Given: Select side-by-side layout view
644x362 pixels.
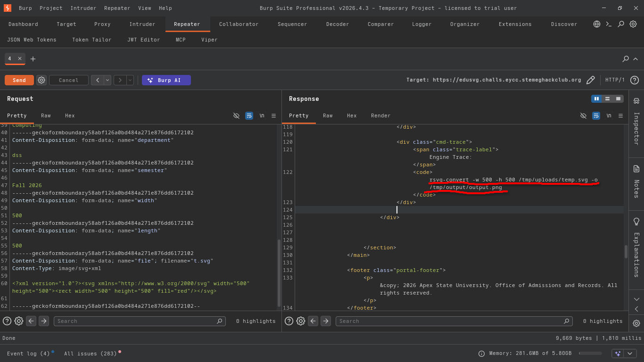Looking at the screenshot, I should click(x=596, y=99).
